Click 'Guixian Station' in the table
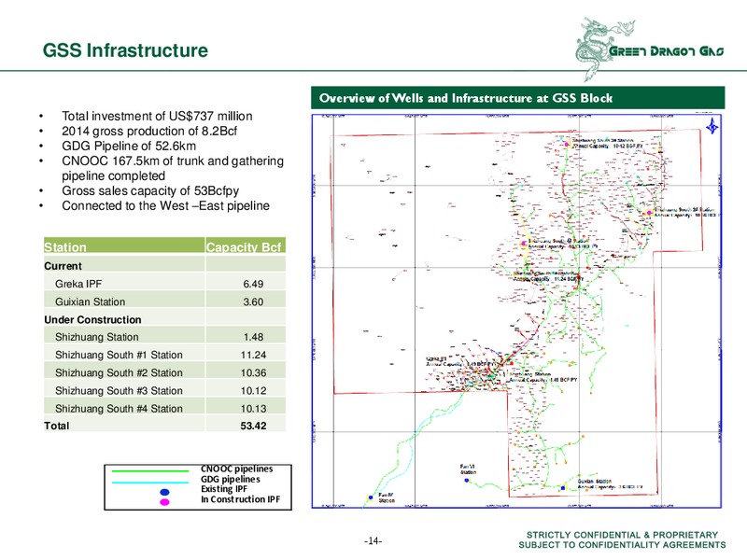Viewport: 747px width, 560px height. 90,301
